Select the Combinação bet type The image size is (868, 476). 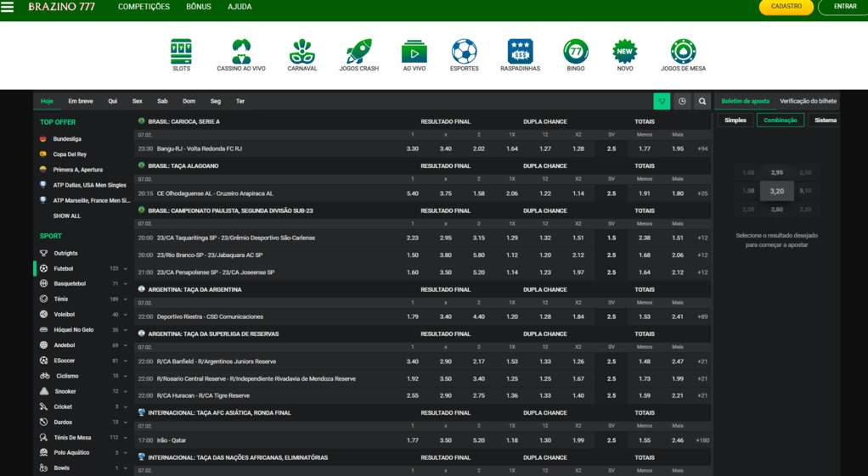(x=780, y=120)
